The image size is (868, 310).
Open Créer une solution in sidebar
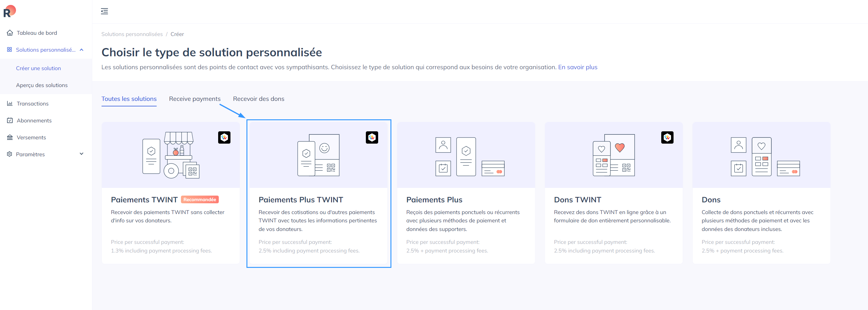[x=38, y=68]
